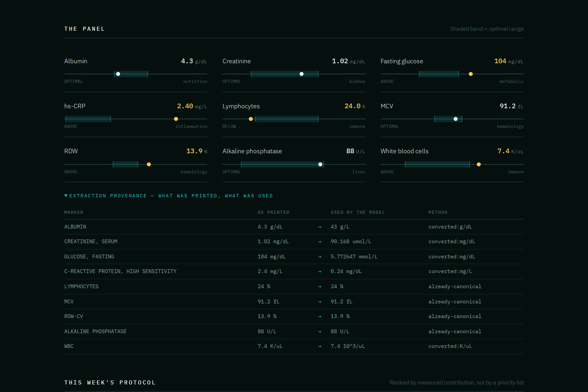The width and height of the screenshot is (588, 392).
Task: Click the 'kidney' category label
Action: point(357,81)
